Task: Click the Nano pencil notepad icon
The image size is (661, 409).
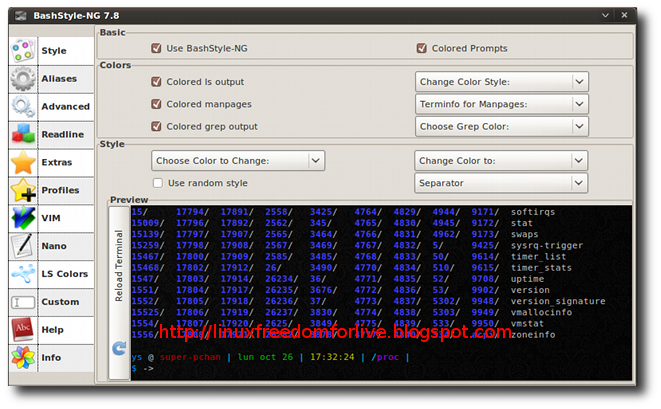Action: 23,245
